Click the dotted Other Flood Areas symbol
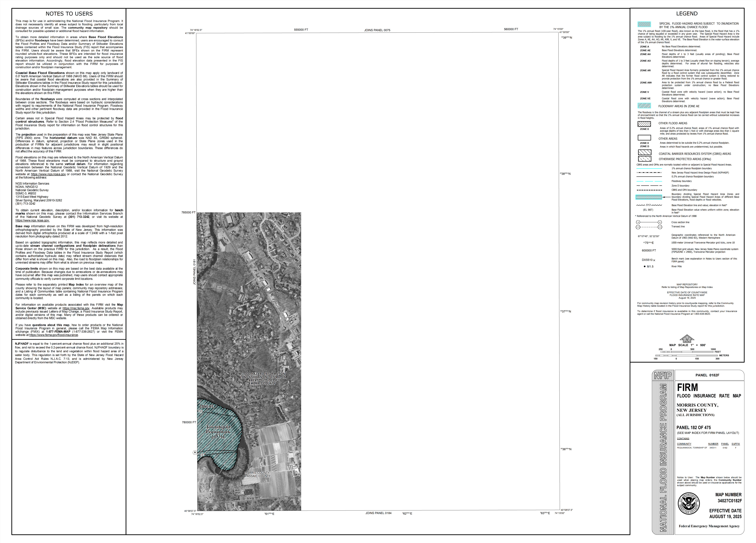Screen dimensions: 756x543 [644, 124]
